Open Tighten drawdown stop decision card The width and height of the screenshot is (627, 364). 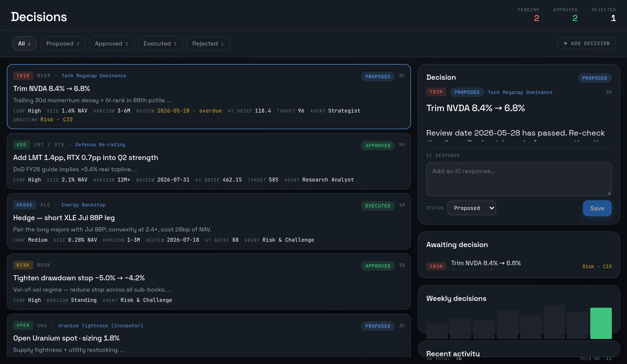pyautogui.click(x=79, y=278)
